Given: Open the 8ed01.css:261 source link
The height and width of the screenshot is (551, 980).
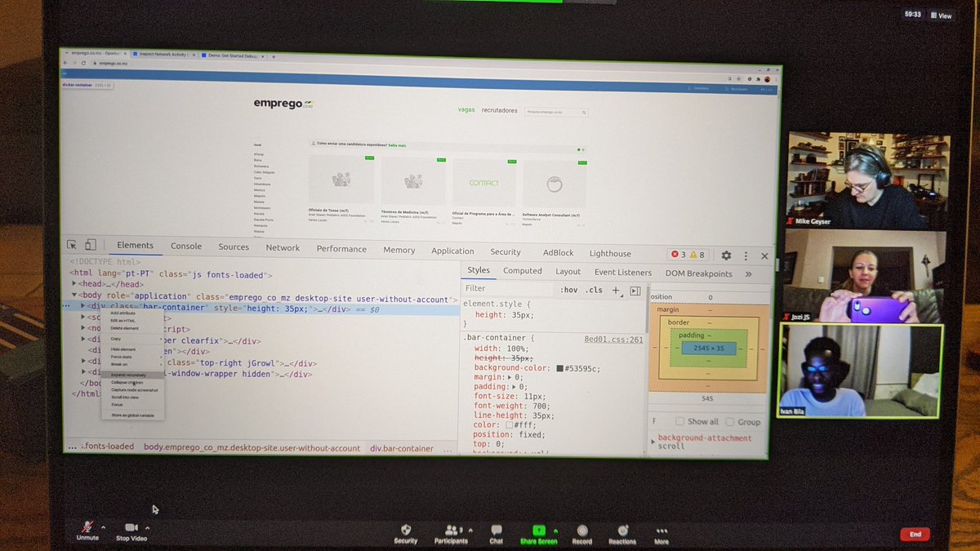Looking at the screenshot, I should [x=613, y=339].
